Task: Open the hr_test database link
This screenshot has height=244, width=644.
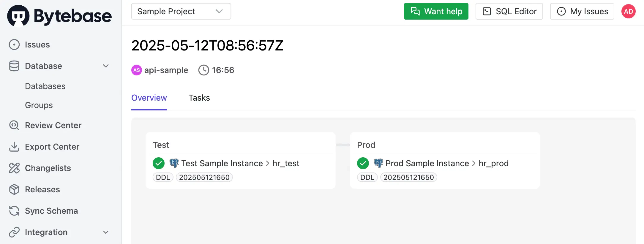Action: click(x=286, y=163)
